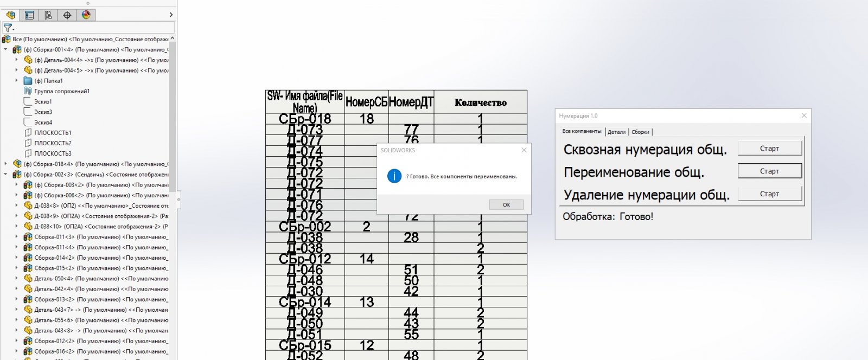
Task: Expand the feature tree panel tabs chevron
Action: (x=171, y=15)
